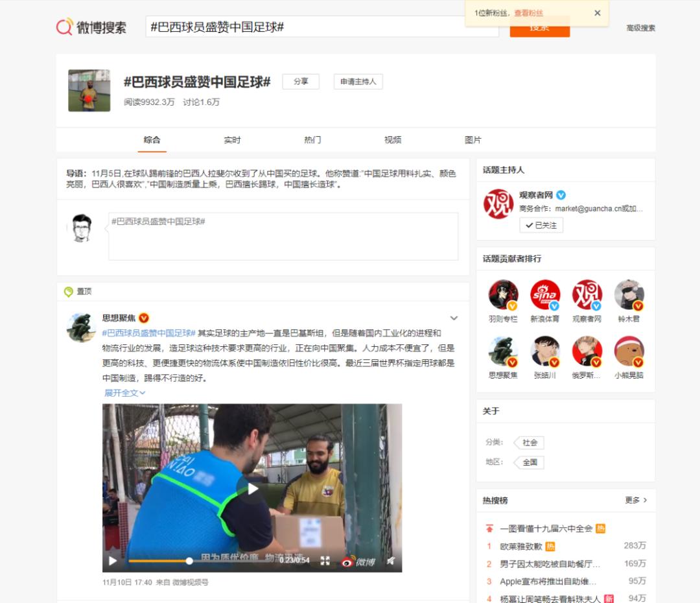点击热搜榜的更多链接
This screenshot has width=700, height=603.
(x=633, y=500)
